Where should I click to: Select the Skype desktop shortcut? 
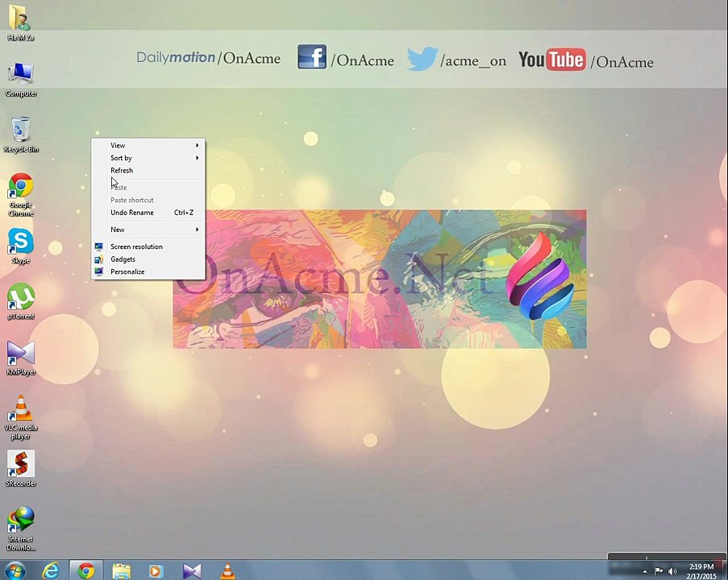pyautogui.click(x=21, y=246)
